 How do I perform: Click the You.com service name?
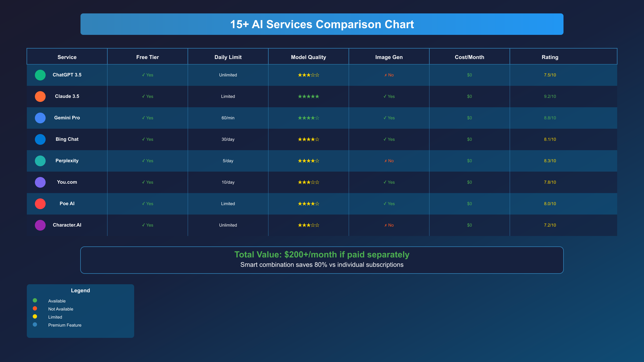[67, 182]
